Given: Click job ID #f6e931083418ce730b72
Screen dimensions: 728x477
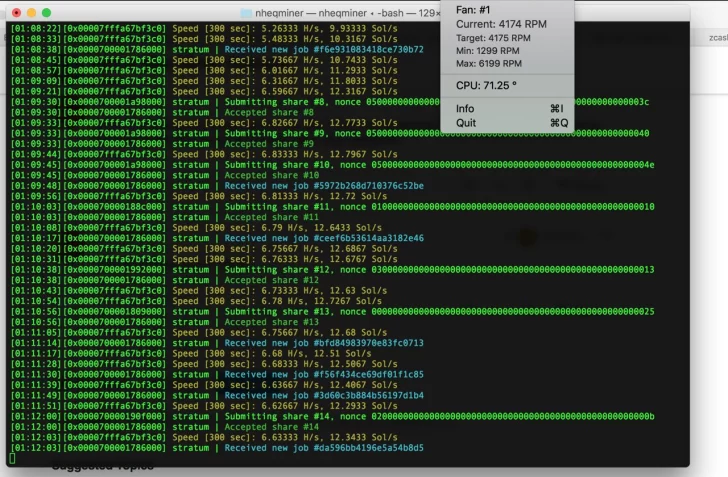Looking at the screenshot, I should (x=369, y=50).
